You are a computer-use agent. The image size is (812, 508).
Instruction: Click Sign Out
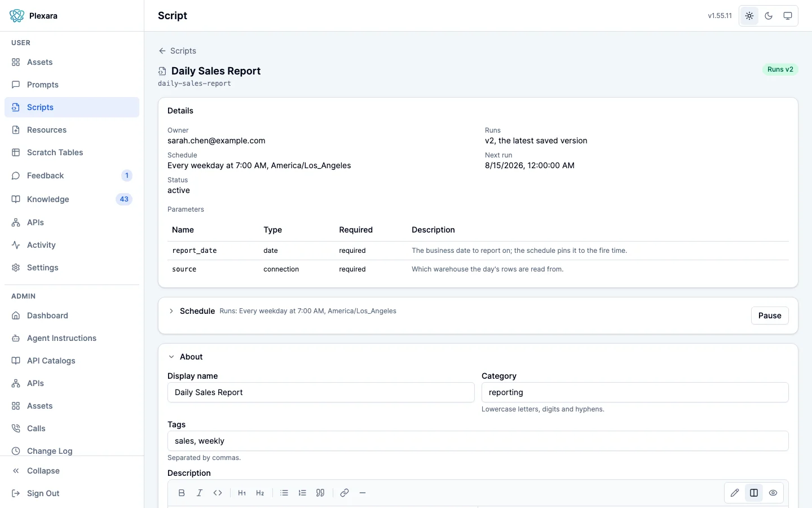pyautogui.click(x=72, y=493)
